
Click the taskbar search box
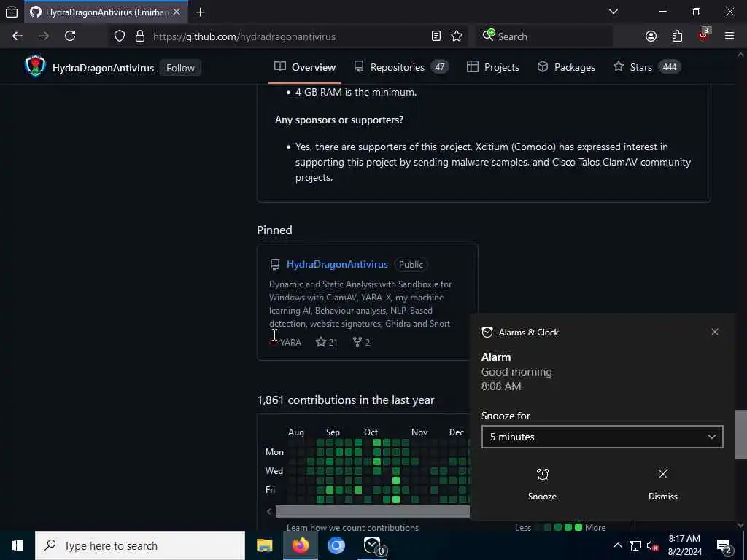tap(140, 545)
